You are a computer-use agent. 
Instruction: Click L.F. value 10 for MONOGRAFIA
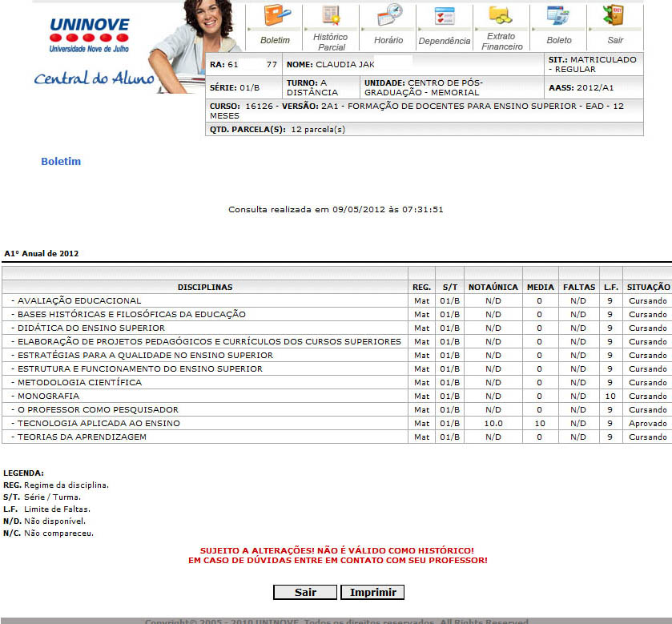click(610, 397)
